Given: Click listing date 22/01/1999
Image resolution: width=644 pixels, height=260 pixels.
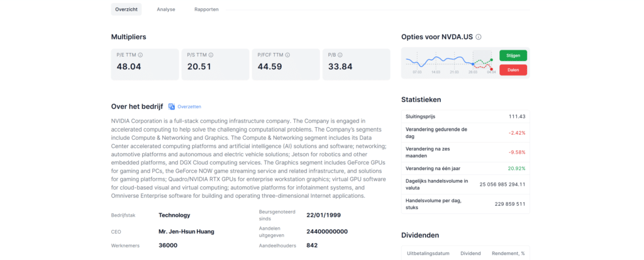Looking at the screenshot, I should tap(324, 215).
